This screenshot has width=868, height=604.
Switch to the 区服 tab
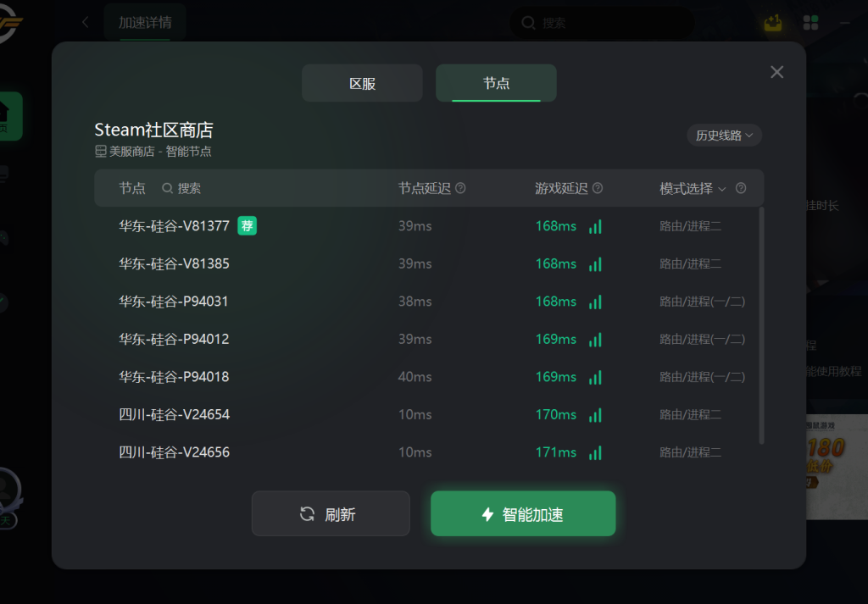coord(362,83)
